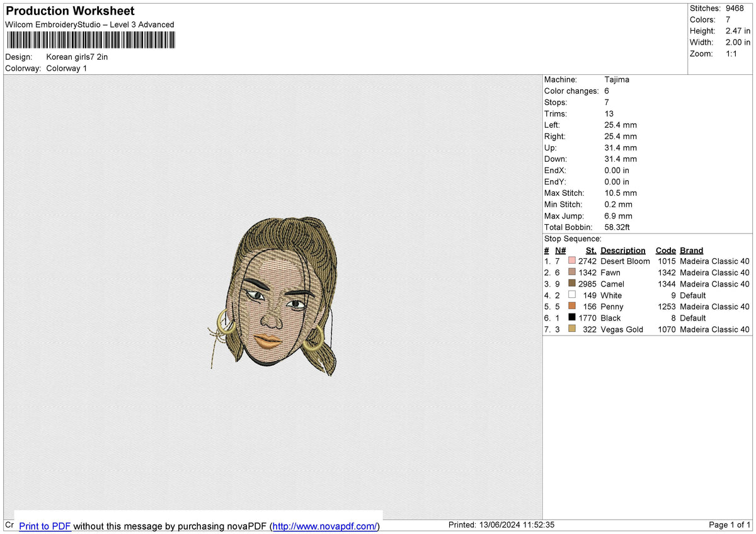Viewport: 756px width, 534px height.
Task: Click the Description column header
Action: (x=622, y=250)
